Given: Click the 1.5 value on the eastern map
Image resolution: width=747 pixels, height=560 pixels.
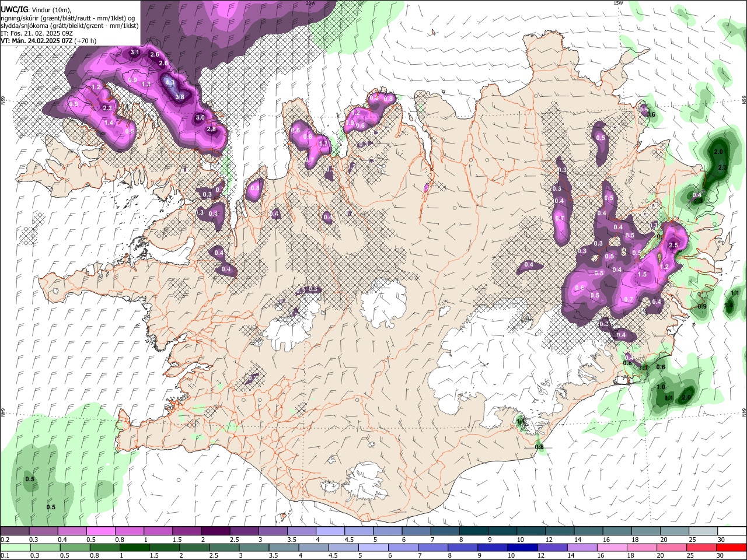Looking at the screenshot, I should point(643,274).
